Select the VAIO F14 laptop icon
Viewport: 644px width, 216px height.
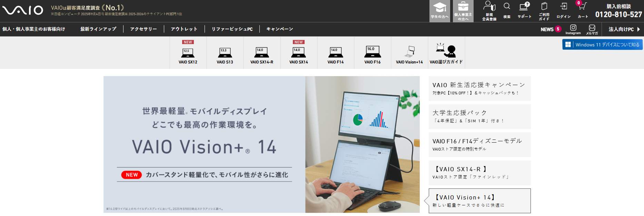coord(336,53)
